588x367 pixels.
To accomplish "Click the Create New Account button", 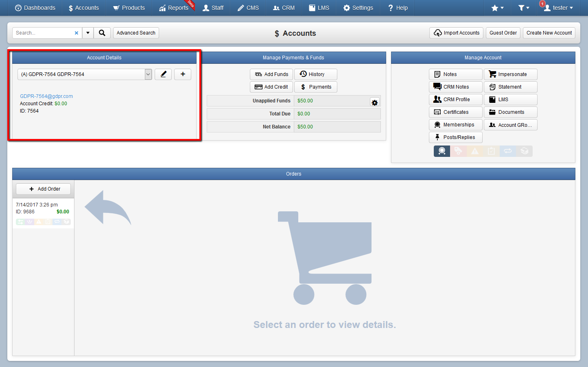I will pyautogui.click(x=549, y=33).
